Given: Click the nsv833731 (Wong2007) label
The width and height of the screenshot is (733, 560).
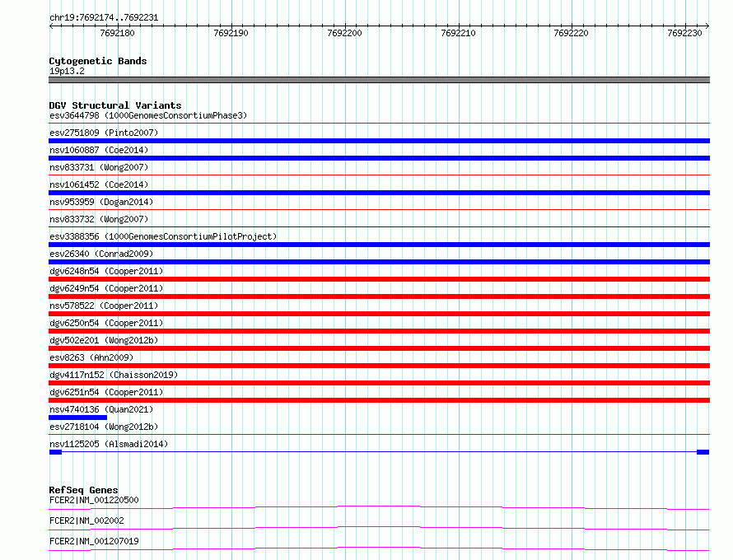Looking at the screenshot, I should pyautogui.click(x=99, y=167).
